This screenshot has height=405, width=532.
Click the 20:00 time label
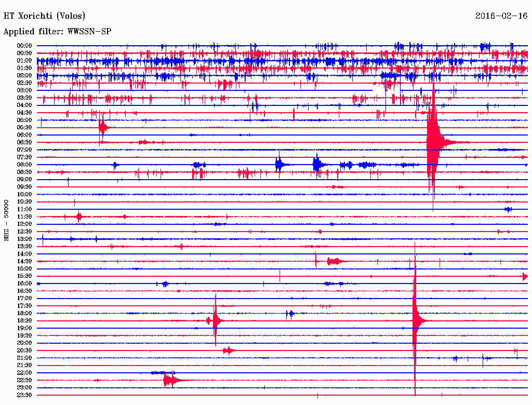click(24, 343)
